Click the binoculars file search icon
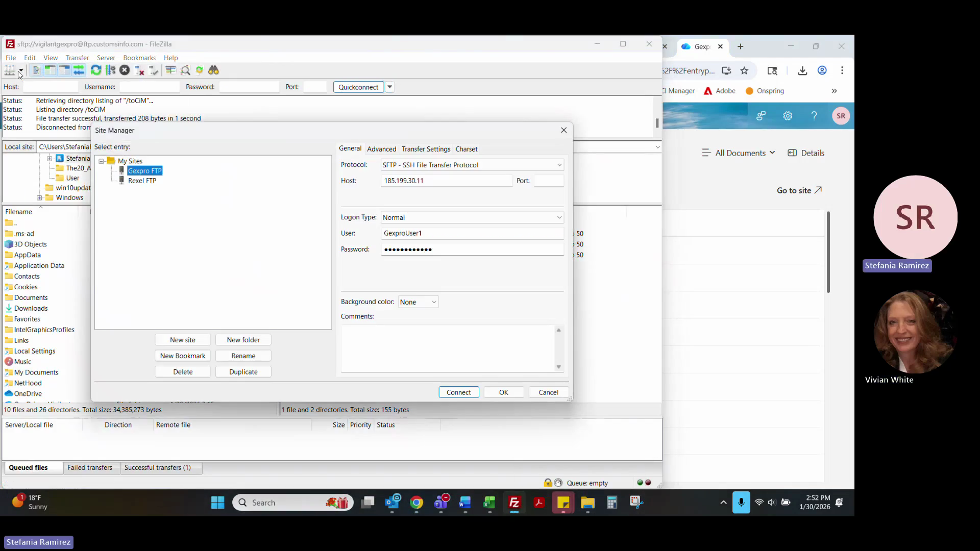The image size is (980, 551). coord(213,70)
